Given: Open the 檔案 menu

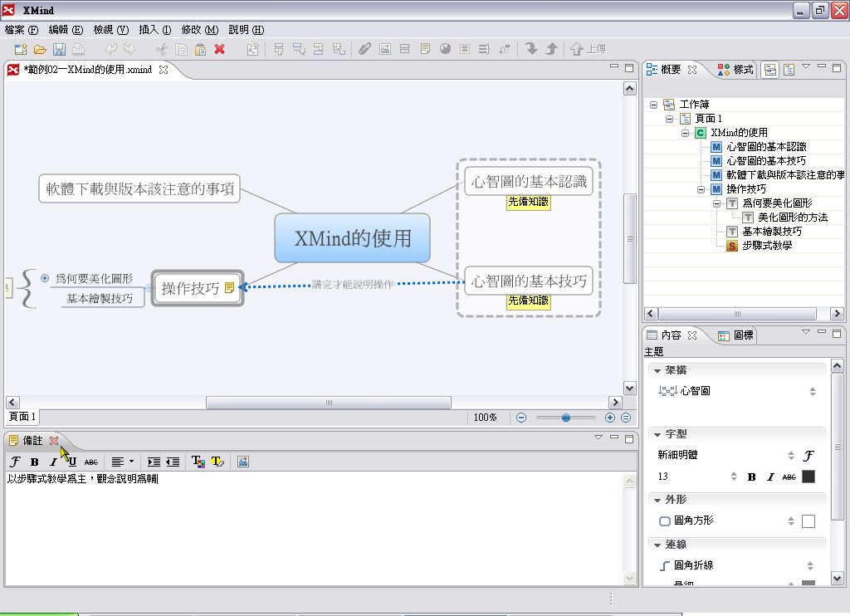Looking at the screenshot, I should (x=21, y=30).
